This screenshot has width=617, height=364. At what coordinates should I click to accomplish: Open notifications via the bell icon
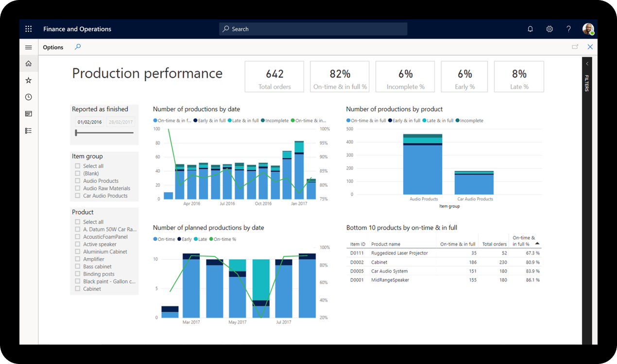[530, 29]
